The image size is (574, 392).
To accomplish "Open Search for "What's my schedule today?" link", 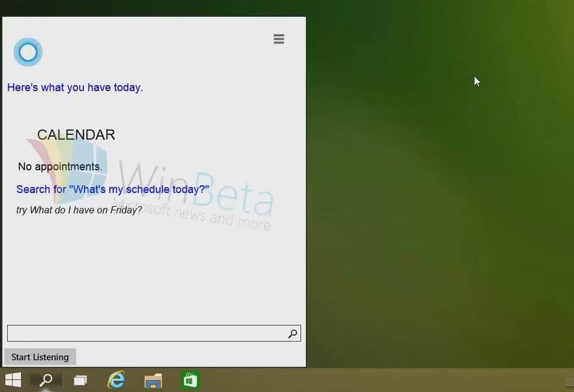I will (112, 189).
